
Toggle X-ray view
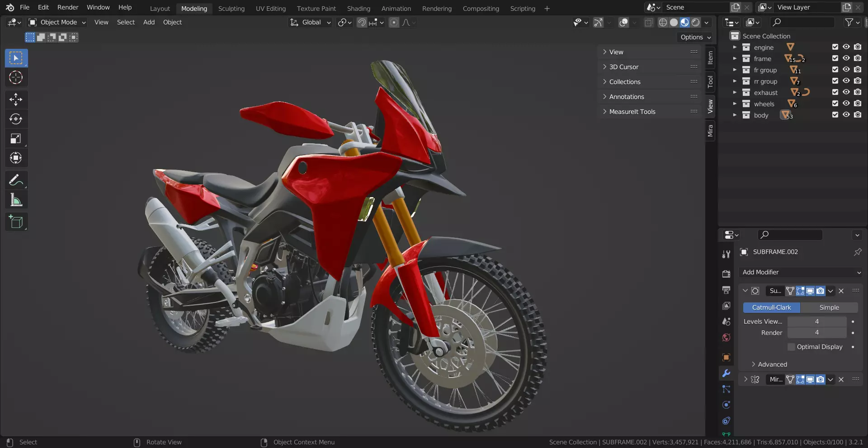pyautogui.click(x=649, y=22)
